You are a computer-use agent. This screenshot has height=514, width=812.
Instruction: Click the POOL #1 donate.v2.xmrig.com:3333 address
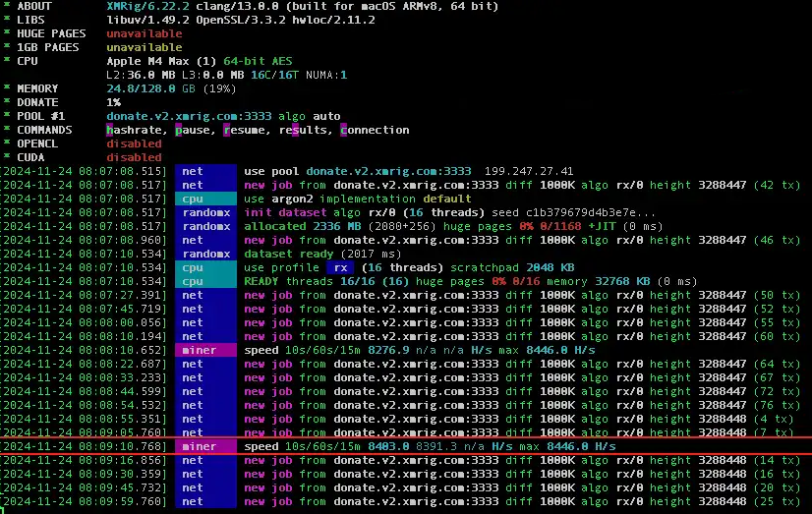(x=189, y=116)
